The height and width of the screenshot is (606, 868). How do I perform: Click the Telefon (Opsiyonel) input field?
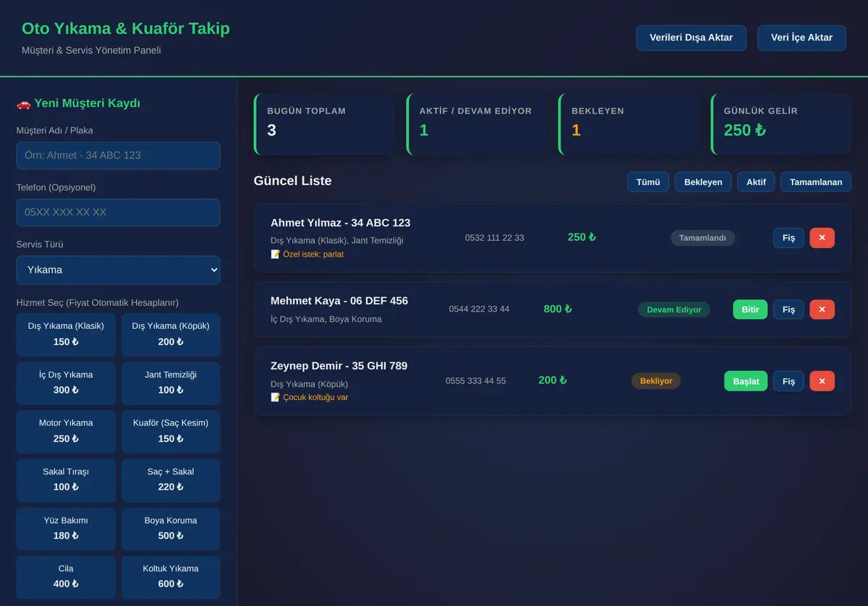point(119,213)
